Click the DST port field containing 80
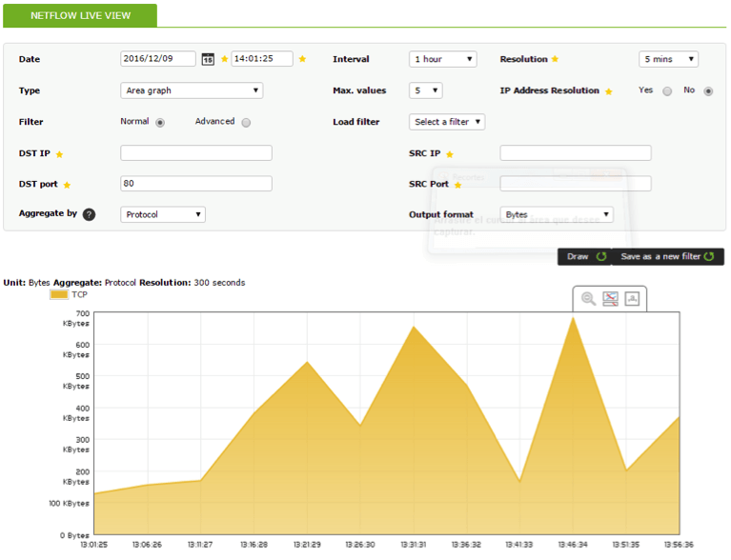 [196, 184]
